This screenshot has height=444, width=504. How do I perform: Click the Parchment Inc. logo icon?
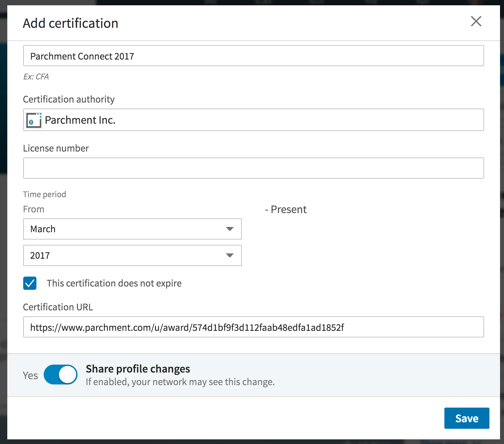34,120
